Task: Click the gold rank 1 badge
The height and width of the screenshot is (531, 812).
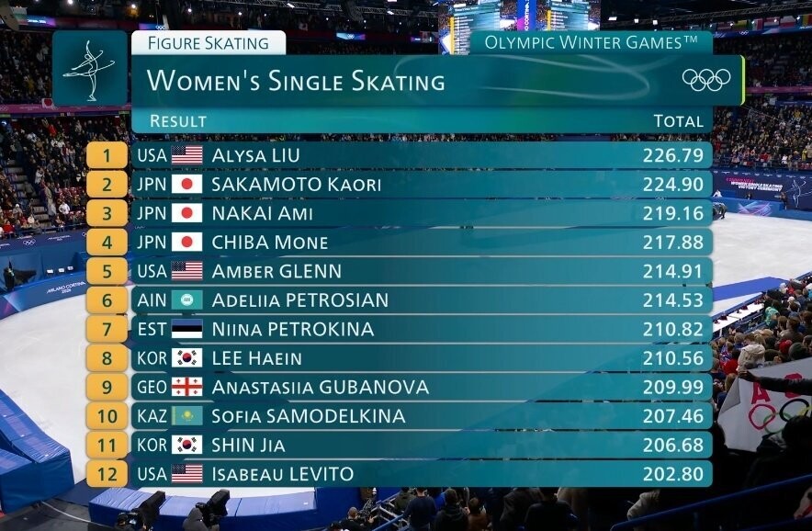Action: click(107, 155)
